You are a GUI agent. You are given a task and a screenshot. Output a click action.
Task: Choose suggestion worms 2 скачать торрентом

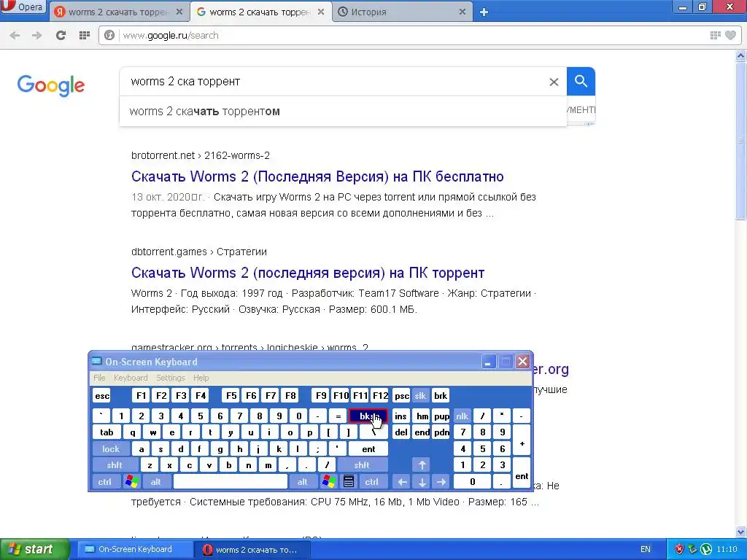pos(343,112)
